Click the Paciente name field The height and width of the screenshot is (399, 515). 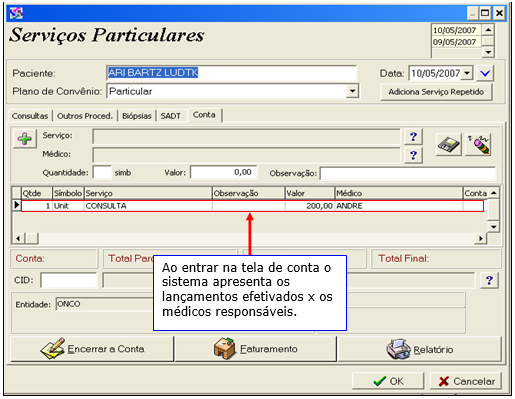[x=231, y=73]
